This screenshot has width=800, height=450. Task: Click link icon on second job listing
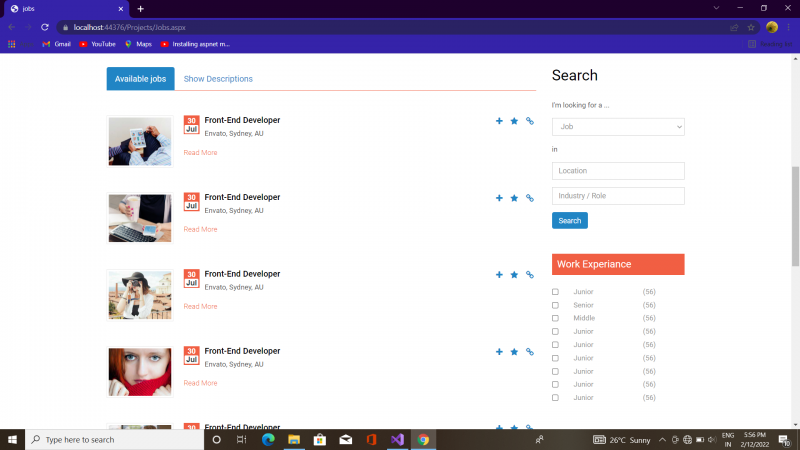tap(530, 198)
